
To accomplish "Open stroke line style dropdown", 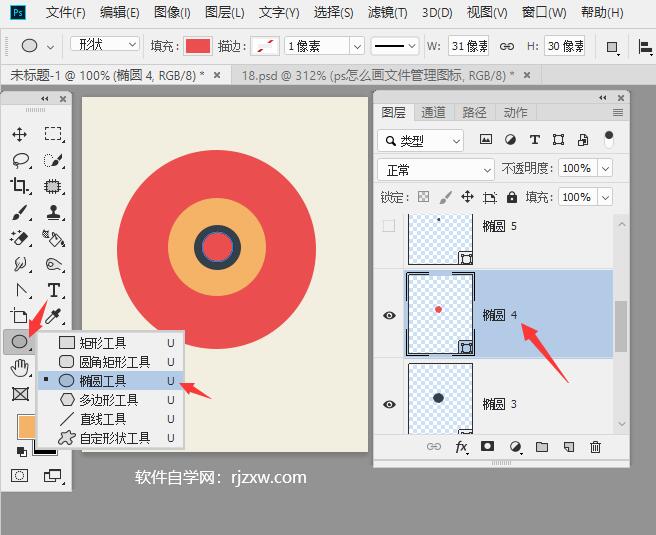I will click(394, 46).
